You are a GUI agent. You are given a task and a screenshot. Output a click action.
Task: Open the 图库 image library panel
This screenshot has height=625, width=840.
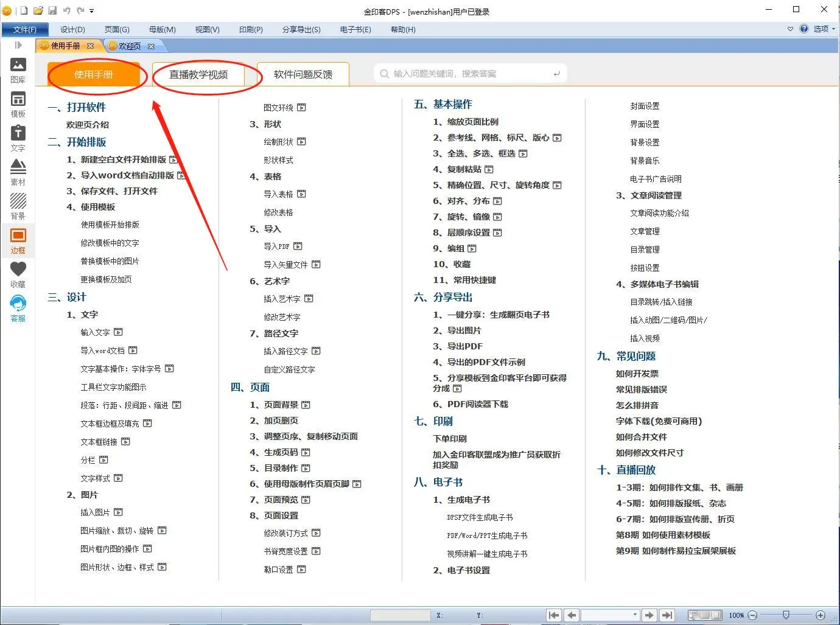pyautogui.click(x=18, y=69)
